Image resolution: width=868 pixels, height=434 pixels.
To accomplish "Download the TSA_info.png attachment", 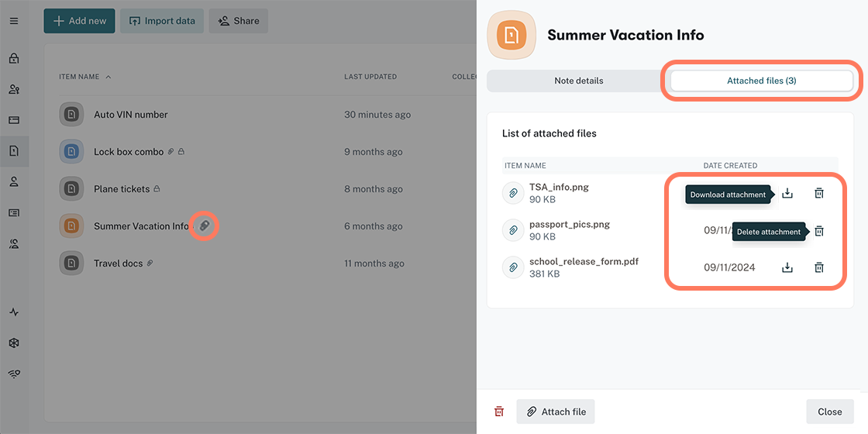I will click(x=787, y=193).
